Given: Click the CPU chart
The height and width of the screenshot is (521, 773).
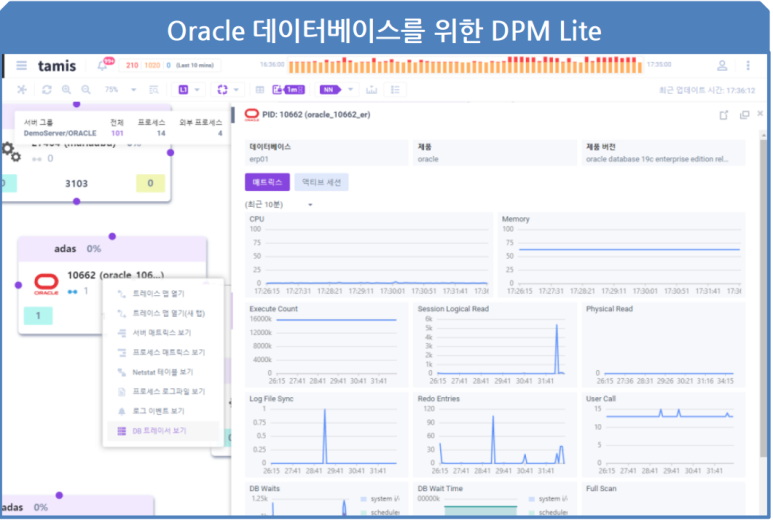Looking at the screenshot, I should coord(369,255).
